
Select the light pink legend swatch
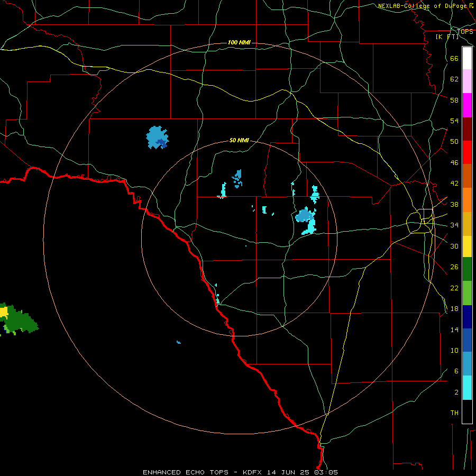(467, 81)
